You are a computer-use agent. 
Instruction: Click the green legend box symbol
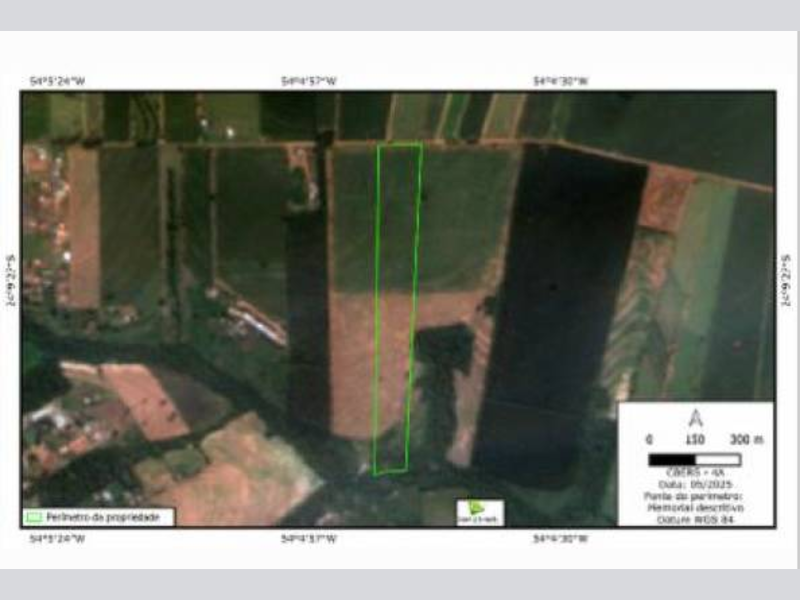[x=34, y=517]
